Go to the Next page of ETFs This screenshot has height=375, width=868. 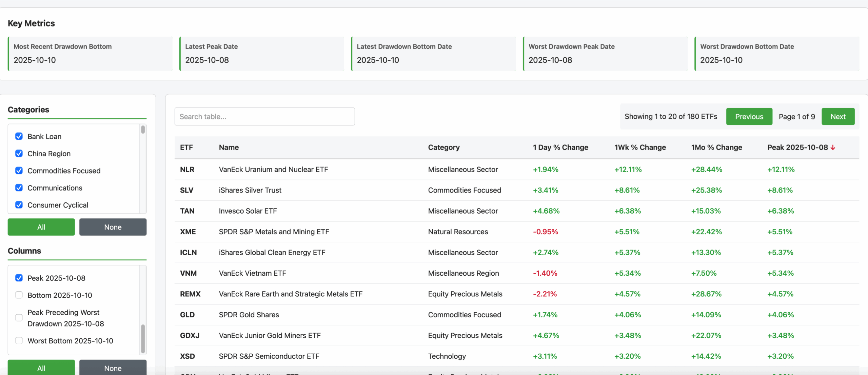(x=838, y=117)
